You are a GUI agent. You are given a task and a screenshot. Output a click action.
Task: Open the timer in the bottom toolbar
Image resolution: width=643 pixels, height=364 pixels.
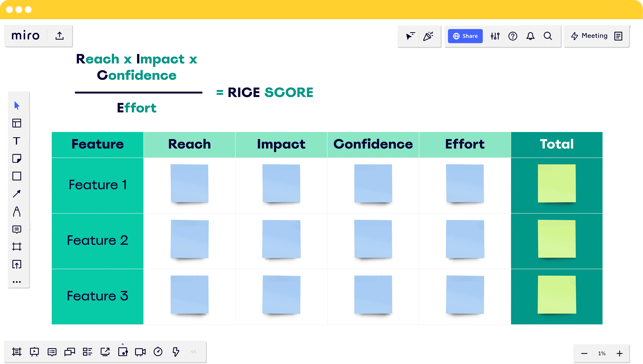pos(158,352)
